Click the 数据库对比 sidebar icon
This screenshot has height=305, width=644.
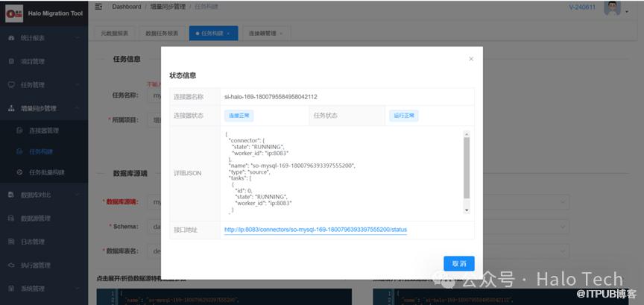pos(10,195)
